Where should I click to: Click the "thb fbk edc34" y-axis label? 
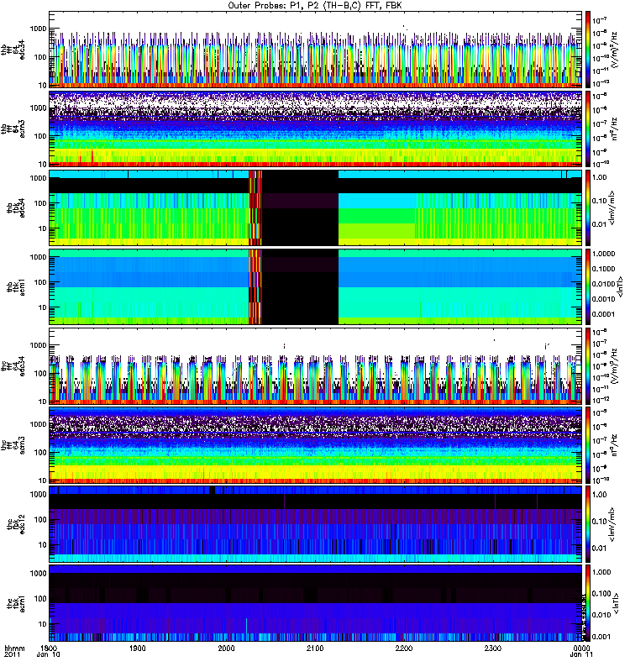(16, 207)
